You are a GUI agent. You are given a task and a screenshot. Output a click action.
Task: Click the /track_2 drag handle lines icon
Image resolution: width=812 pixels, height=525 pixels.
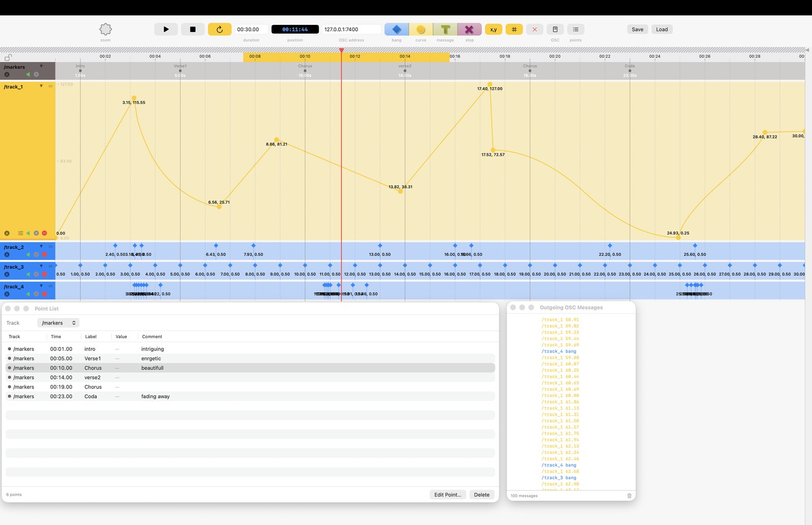coord(50,247)
